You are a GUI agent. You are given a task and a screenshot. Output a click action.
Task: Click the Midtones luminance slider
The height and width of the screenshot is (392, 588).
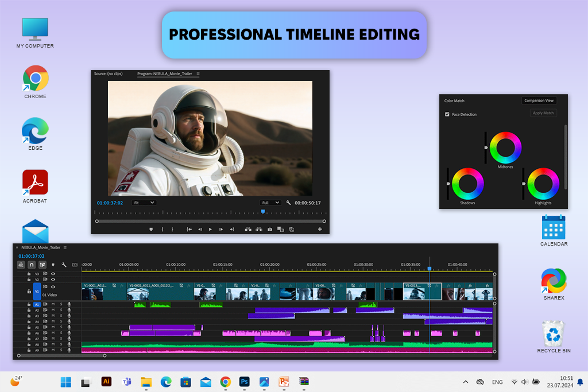486,148
